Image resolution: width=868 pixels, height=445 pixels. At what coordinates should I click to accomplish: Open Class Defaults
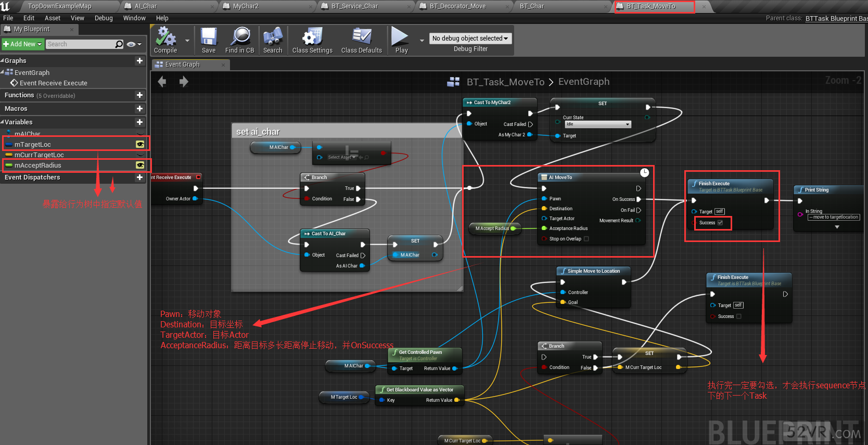click(362, 37)
